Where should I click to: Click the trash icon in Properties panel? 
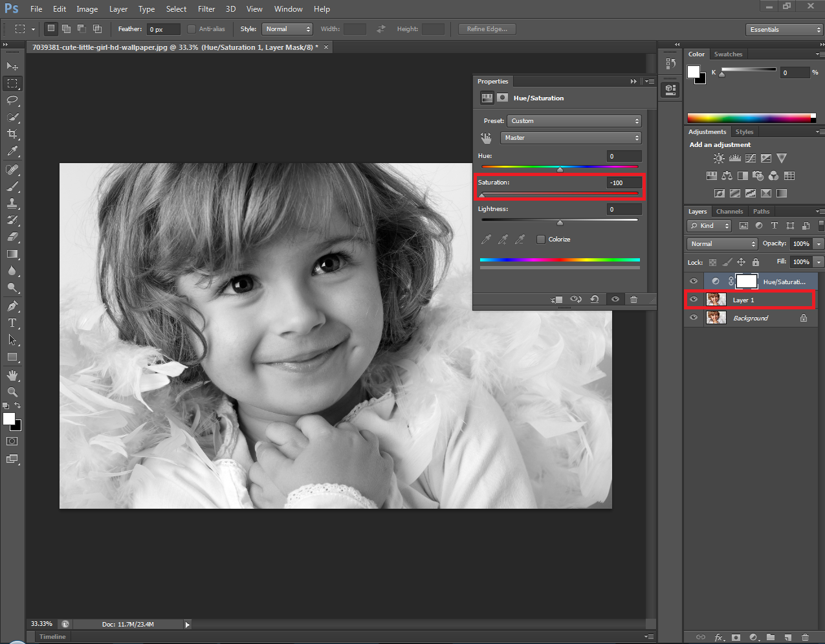click(x=633, y=300)
